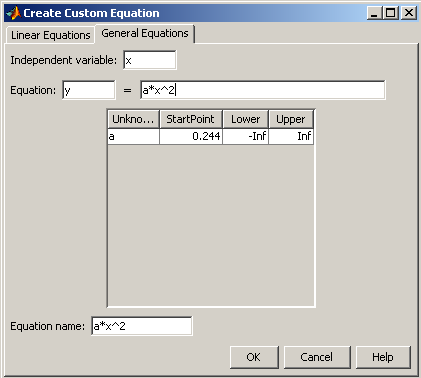Confirm with the OK button
The width and height of the screenshot is (421, 378).
coord(254,357)
